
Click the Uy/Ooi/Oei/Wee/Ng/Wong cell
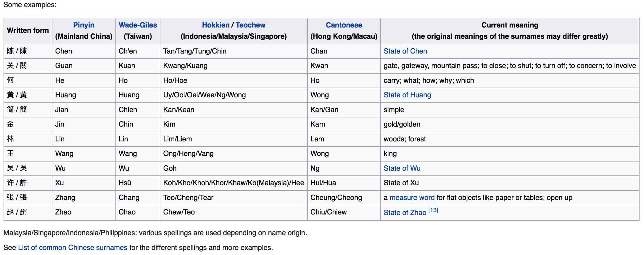204,95
